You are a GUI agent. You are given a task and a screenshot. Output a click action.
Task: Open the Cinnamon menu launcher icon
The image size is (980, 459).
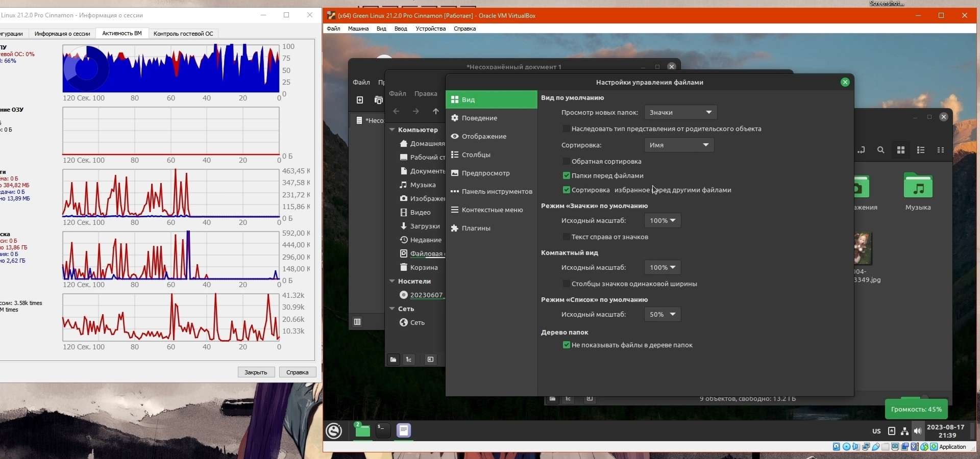tap(334, 431)
